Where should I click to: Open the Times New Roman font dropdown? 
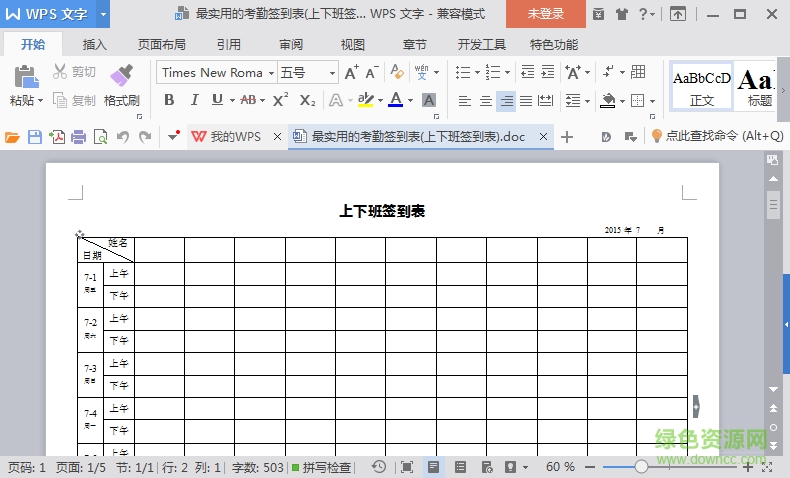pyautogui.click(x=271, y=73)
